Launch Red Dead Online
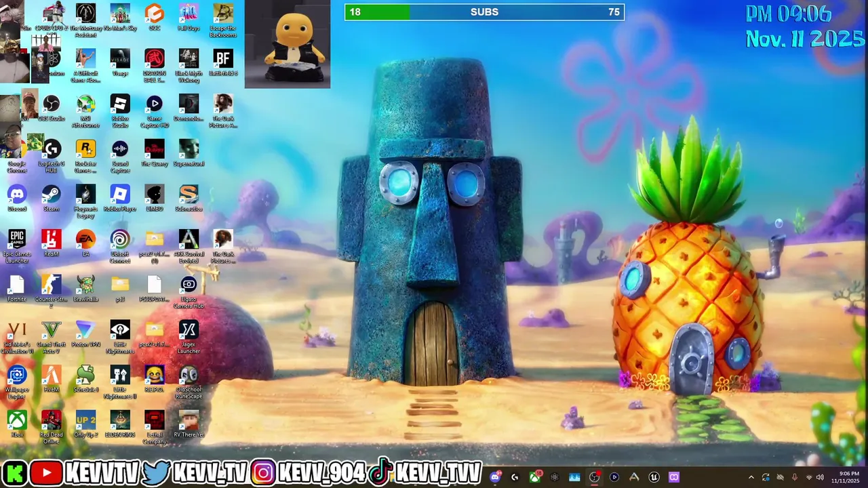 (x=52, y=428)
